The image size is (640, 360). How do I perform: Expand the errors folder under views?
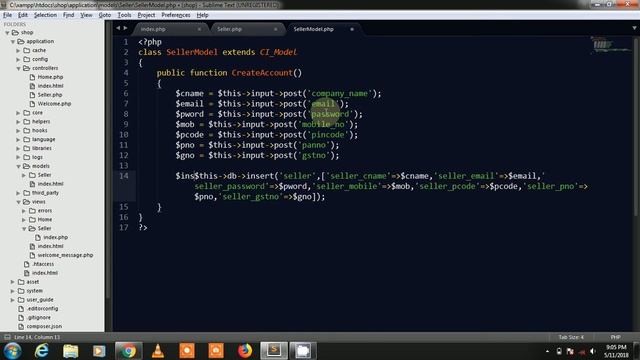(x=24, y=211)
